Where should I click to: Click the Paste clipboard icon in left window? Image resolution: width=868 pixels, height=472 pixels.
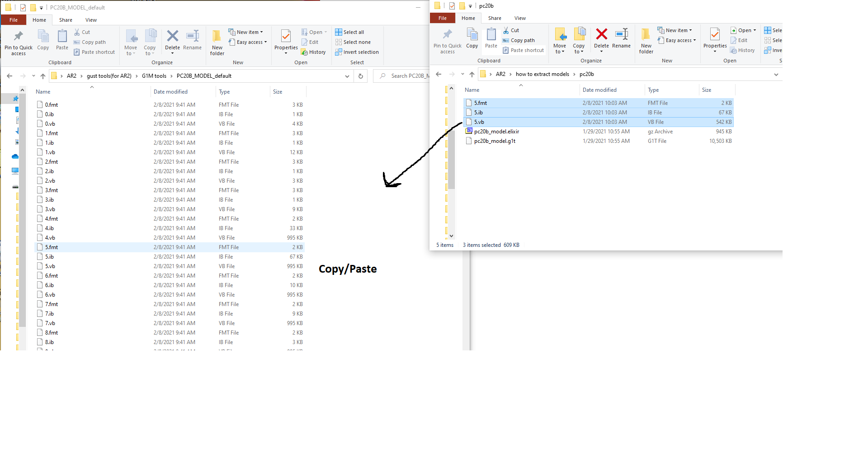click(62, 40)
